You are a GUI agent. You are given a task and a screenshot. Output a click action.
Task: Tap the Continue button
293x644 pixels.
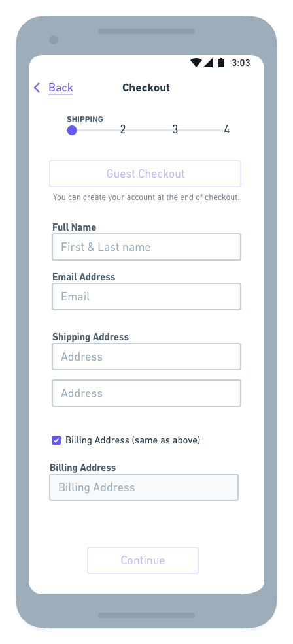pyautogui.click(x=143, y=560)
